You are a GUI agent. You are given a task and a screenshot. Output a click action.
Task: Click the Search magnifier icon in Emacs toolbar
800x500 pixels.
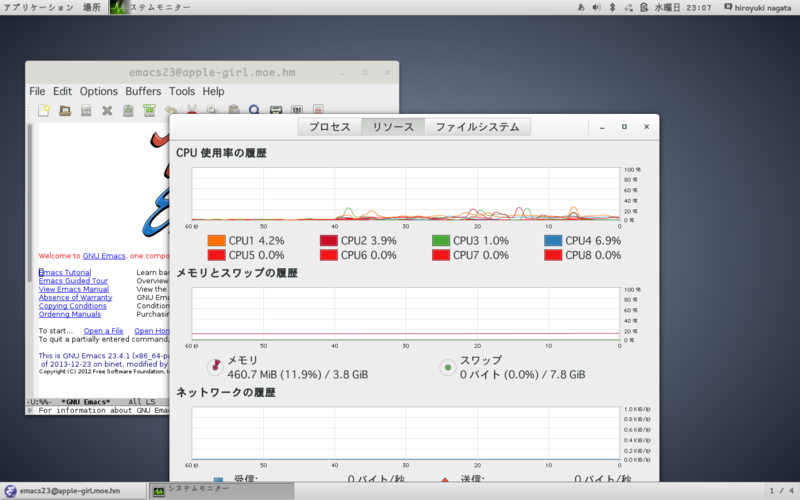(255, 110)
